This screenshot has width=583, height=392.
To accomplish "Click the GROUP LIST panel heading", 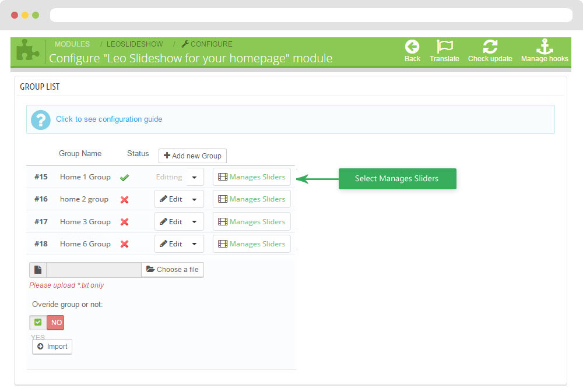I will click(x=40, y=87).
